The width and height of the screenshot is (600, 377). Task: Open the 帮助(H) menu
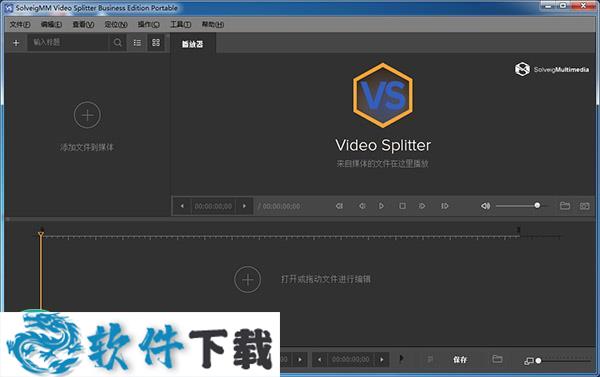pos(213,24)
